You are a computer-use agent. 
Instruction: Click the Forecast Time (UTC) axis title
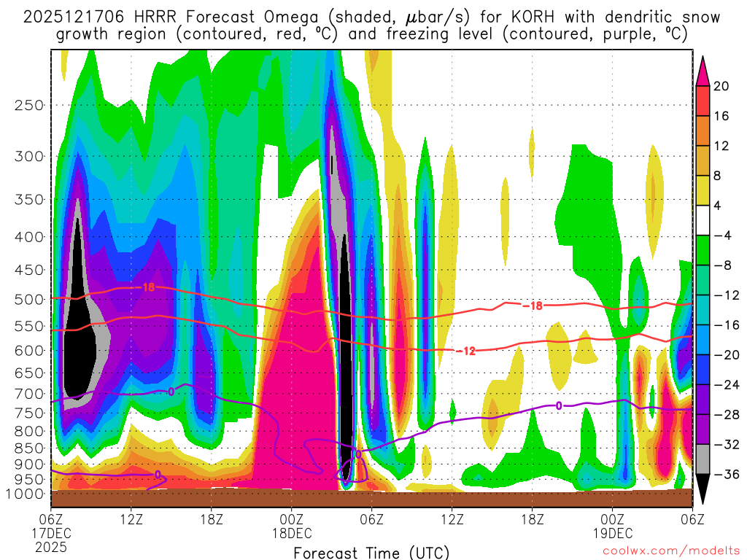371,553
